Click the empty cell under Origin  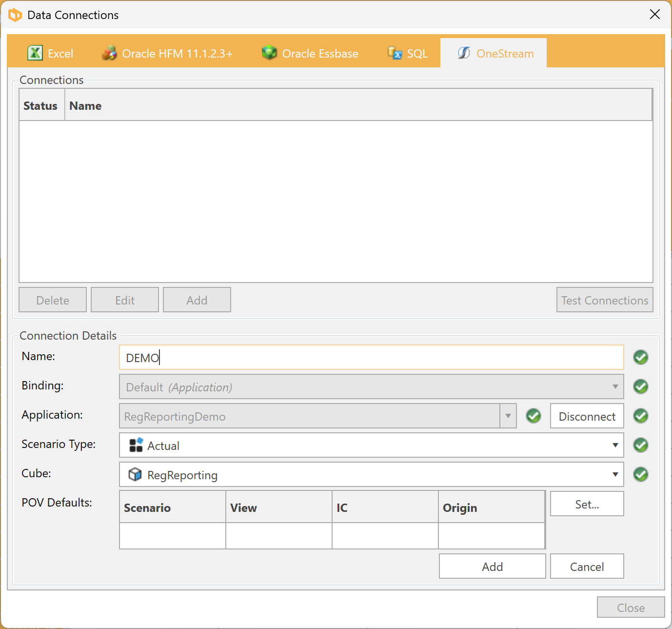492,536
